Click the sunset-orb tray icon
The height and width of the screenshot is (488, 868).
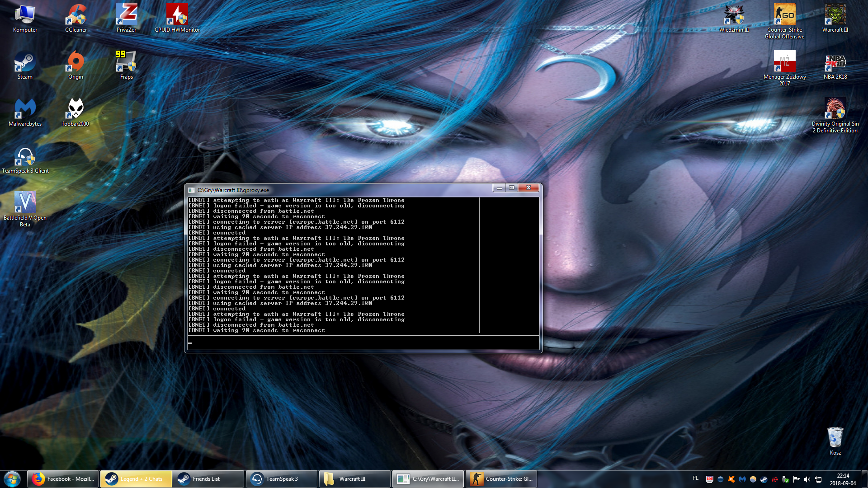[753, 479]
